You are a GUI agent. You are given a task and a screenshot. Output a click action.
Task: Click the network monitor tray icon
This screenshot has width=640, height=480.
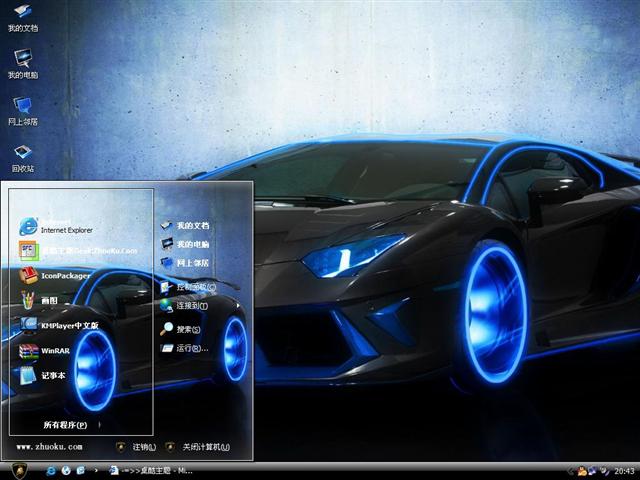point(592,471)
